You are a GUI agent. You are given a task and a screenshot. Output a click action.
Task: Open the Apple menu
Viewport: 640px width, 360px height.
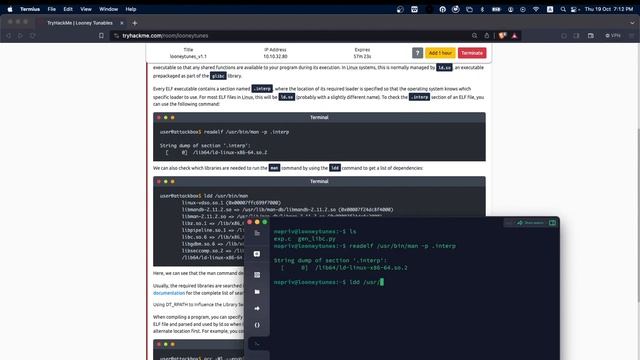10,9
